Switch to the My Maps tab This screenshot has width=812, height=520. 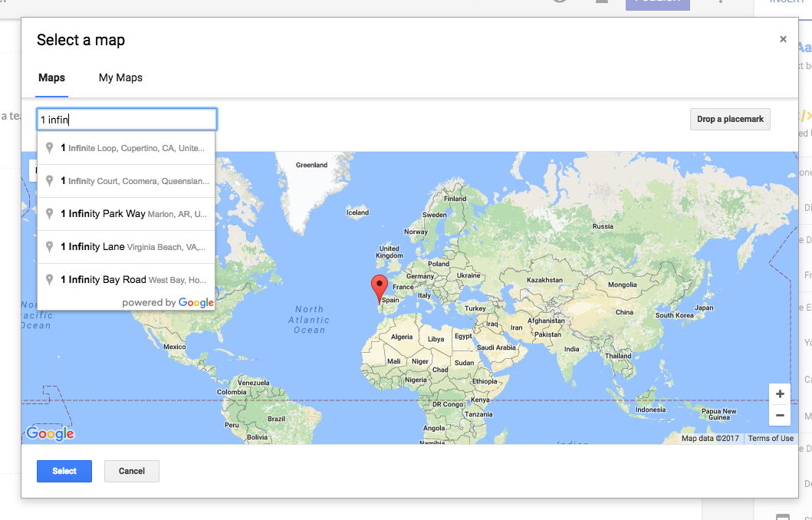tap(120, 77)
